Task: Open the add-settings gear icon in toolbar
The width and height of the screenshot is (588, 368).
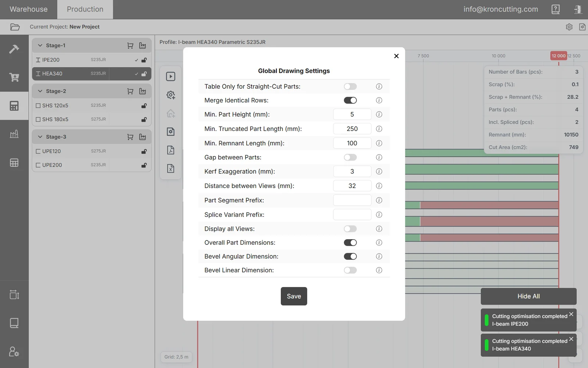Action: 171,95
